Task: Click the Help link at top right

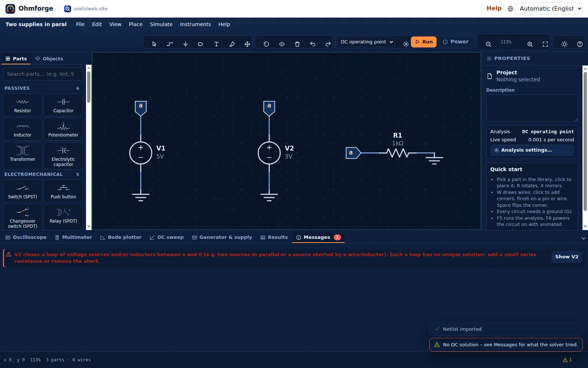Action: 494,8
